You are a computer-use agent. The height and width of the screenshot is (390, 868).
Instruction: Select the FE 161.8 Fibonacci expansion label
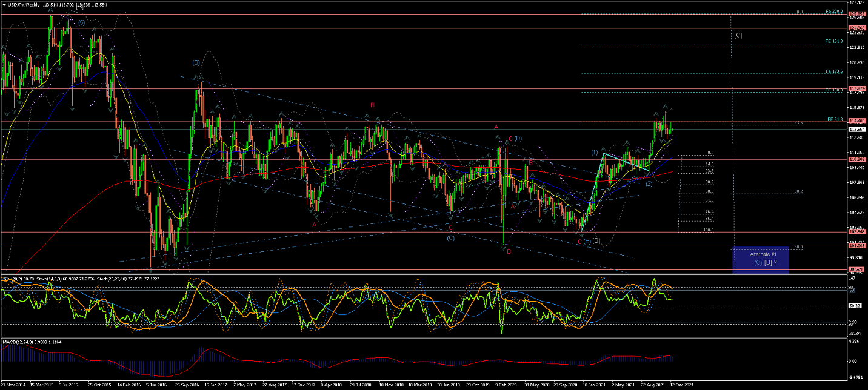coord(835,41)
